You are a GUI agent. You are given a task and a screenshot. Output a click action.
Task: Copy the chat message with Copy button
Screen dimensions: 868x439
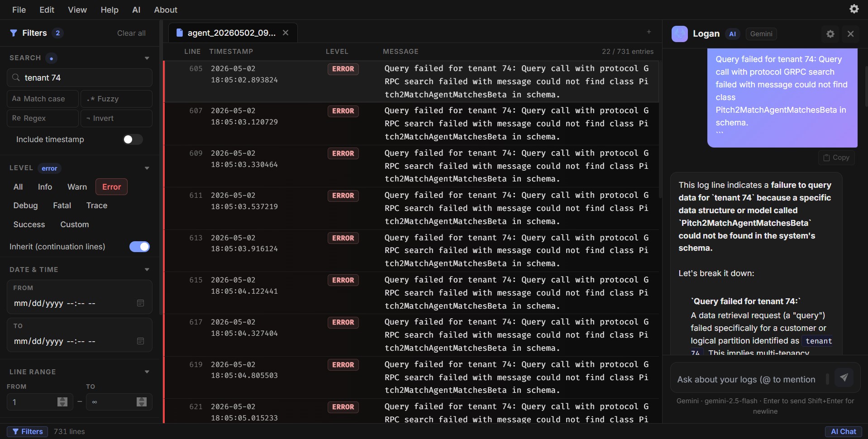(x=836, y=157)
